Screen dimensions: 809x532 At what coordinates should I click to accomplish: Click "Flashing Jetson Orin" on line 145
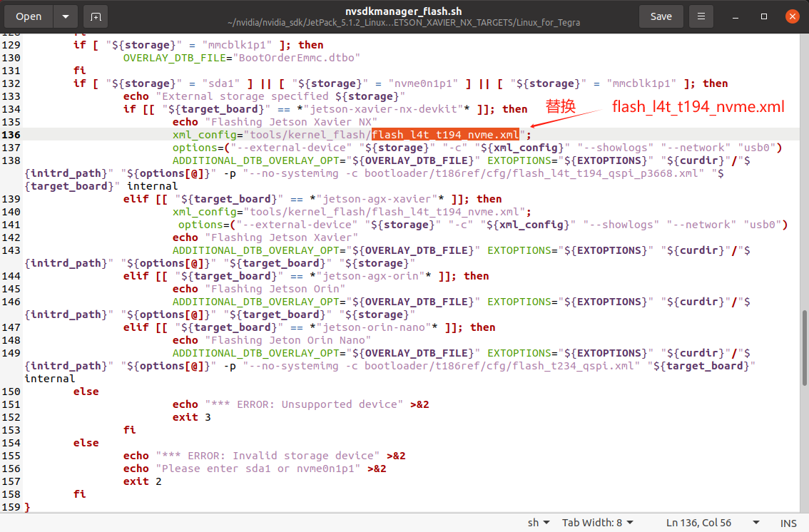[x=275, y=290]
